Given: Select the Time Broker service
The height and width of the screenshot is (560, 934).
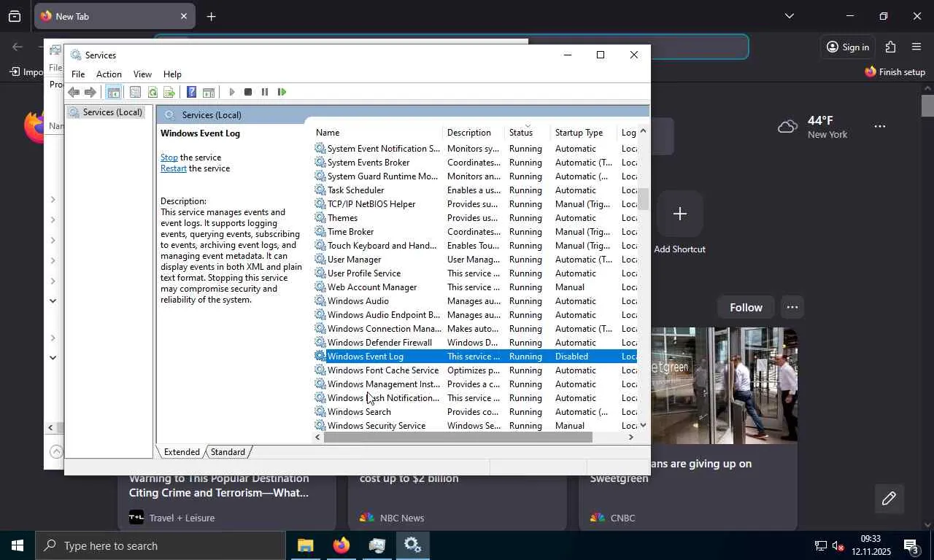Looking at the screenshot, I should [474, 232].
